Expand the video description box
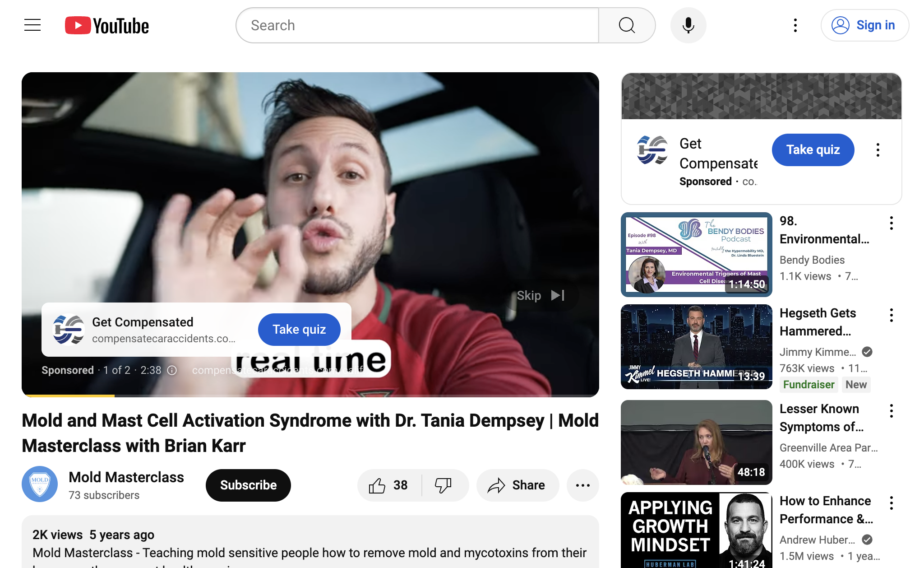Viewport: 924px width, 568px height. click(x=310, y=542)
